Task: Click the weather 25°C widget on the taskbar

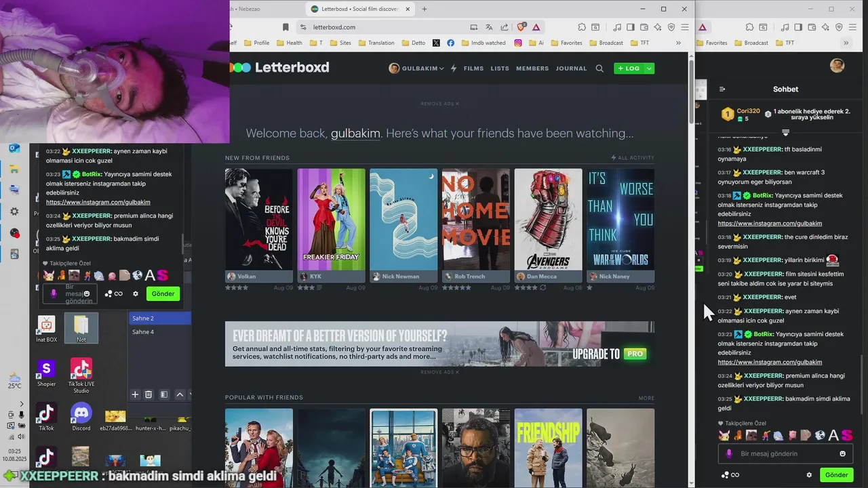Action: (14, 381)
